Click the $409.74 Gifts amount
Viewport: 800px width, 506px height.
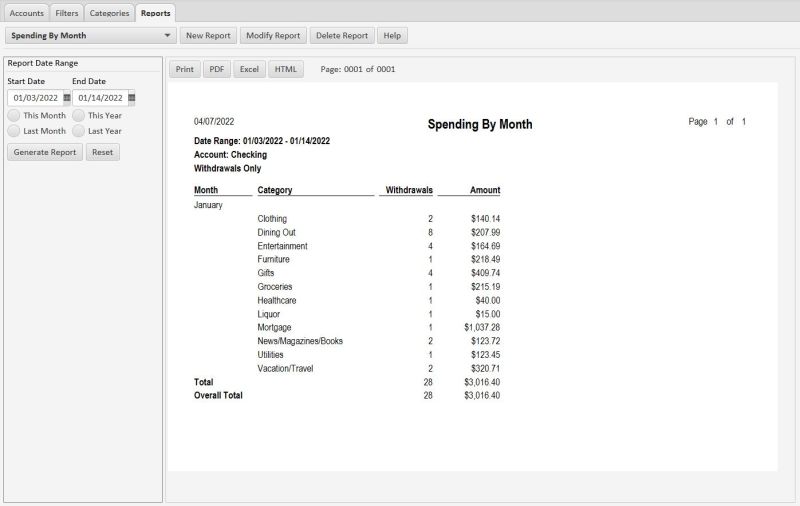(486, 273)
